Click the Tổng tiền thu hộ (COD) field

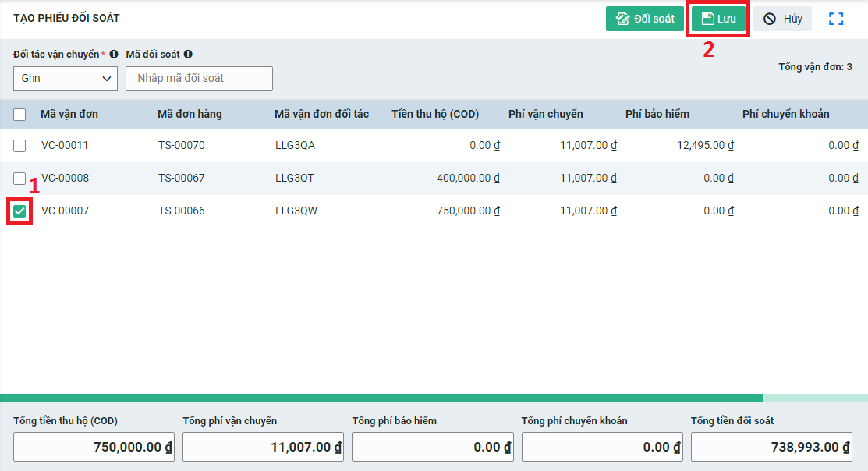click(x=94, y=447)
